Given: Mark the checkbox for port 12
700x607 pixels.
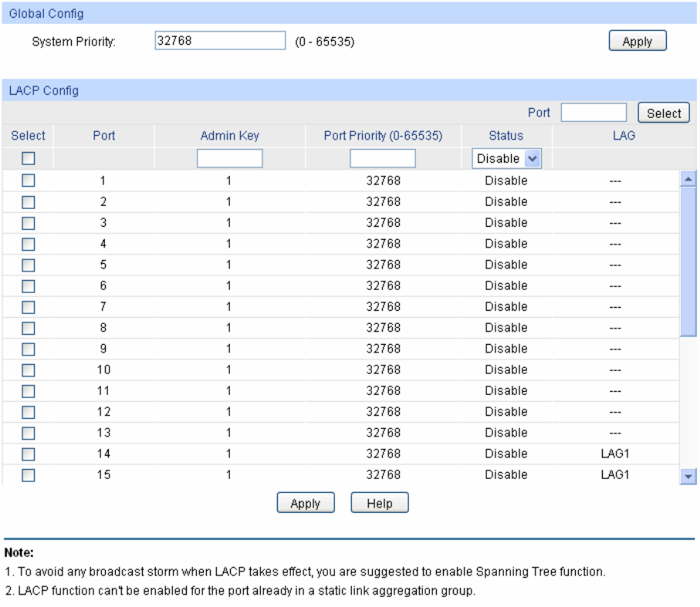Looking at the screenshot, I should (x=28, y=412).
